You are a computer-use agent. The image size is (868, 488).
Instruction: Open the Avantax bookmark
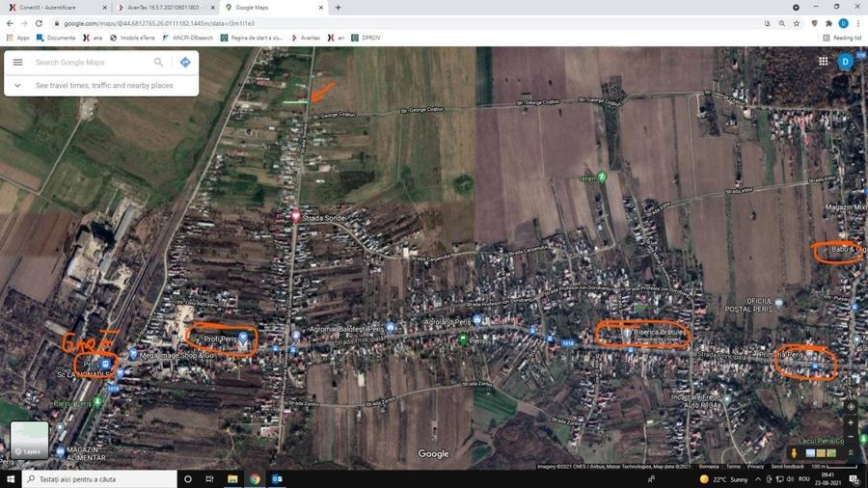point(306,38)
